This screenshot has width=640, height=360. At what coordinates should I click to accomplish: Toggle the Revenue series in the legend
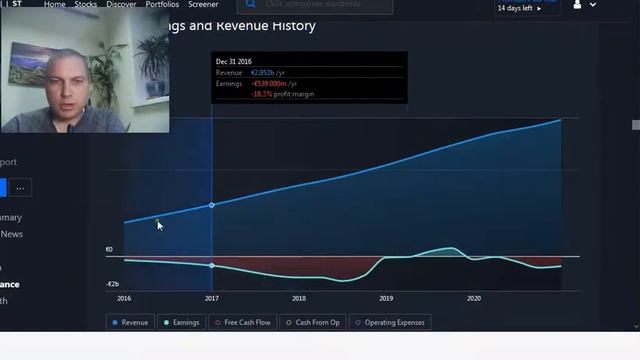tap(130, 322)
